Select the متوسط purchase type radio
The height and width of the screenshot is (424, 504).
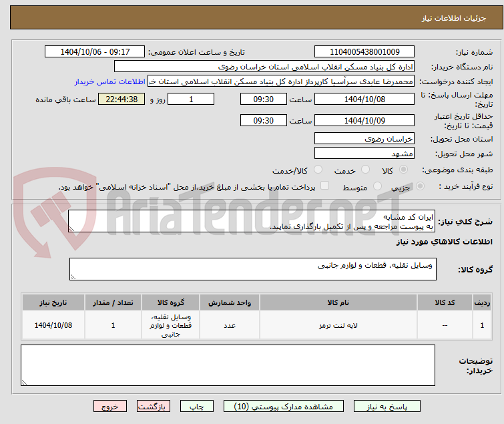tap(377, 186)
